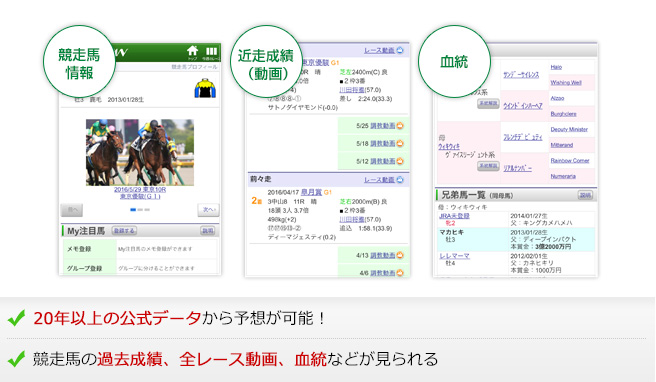Select the メモ登録 row
The width and height of the screenshot is (656, 382).
140,249
